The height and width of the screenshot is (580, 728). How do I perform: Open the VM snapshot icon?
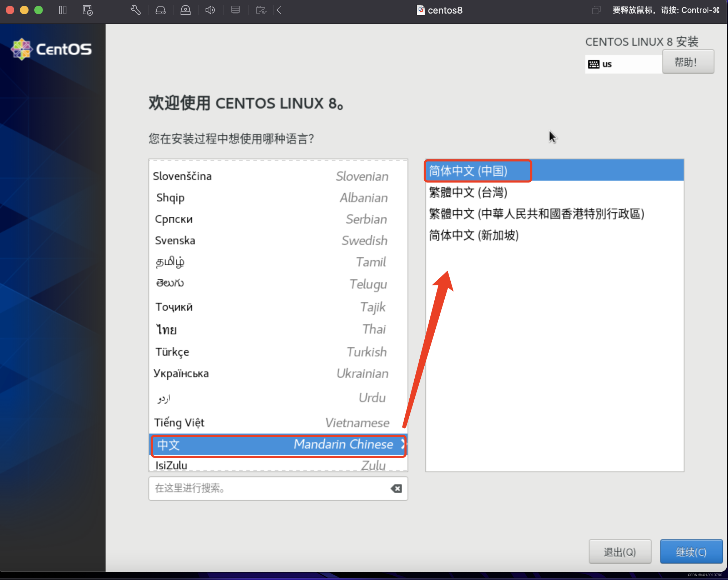pos(87,10)
